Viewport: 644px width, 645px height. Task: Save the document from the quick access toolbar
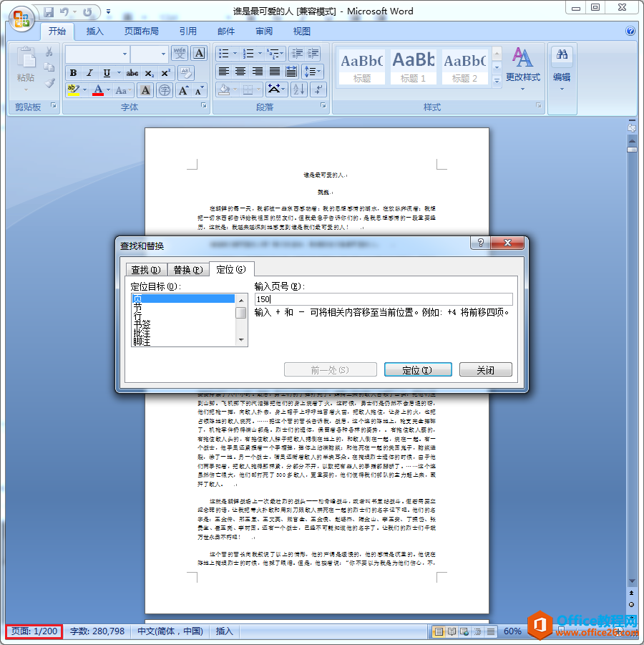click(49, 12)
